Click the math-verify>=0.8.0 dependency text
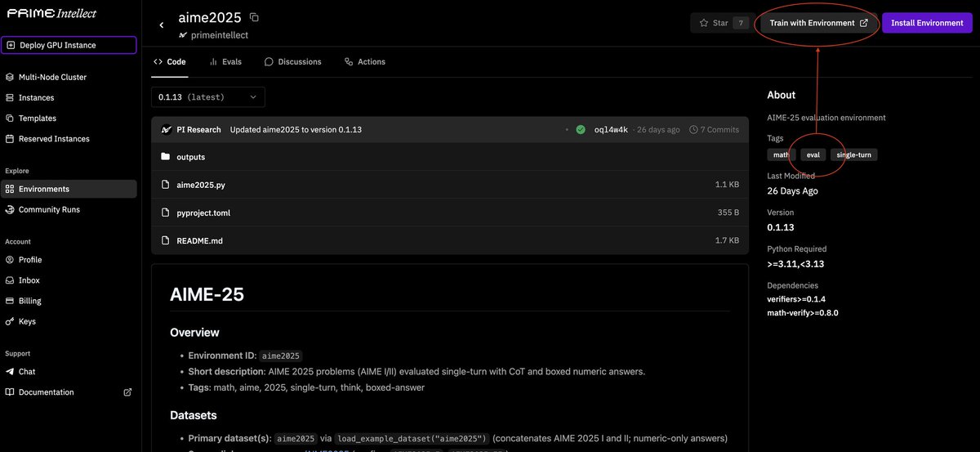Image resolution: width=980 pixels, height=452 pixels. pos(803,312)
